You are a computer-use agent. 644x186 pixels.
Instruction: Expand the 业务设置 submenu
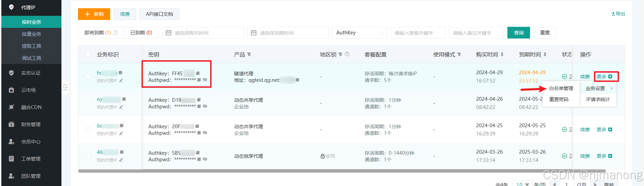coord(598,88)
